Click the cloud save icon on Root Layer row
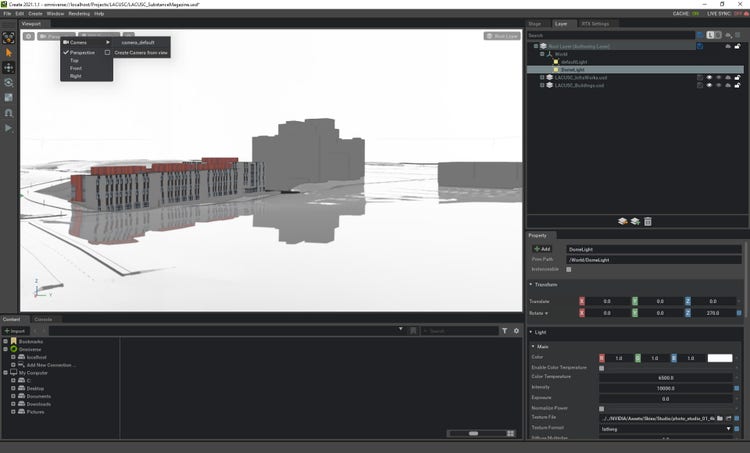The height and width of the screenshot is (453, 750). [728, 46]
